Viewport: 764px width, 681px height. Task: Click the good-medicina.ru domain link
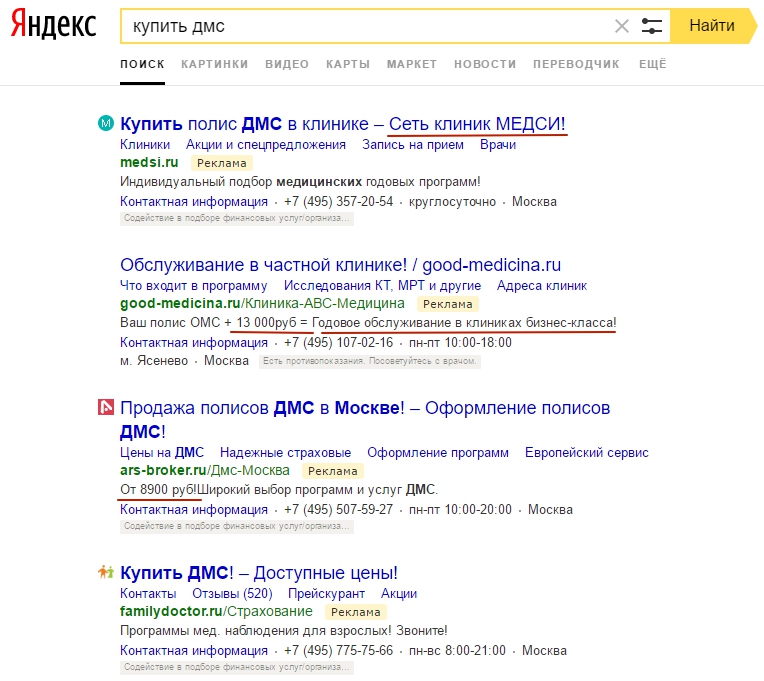[180, 303]
